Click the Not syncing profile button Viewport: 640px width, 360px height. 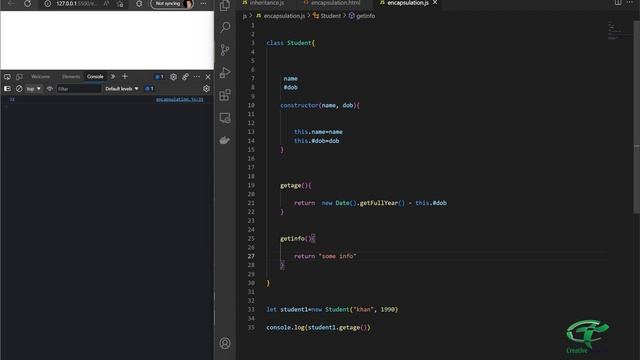(172, 4)
